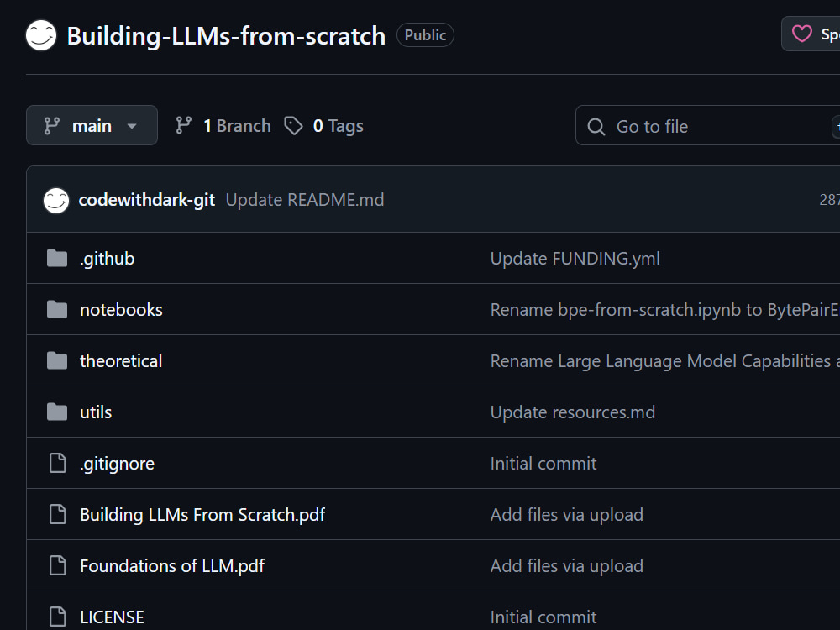Click the file icon for Building LLMs From Scratch.pdf
Screen dimensions: 840x630
[x=57, y=514]
